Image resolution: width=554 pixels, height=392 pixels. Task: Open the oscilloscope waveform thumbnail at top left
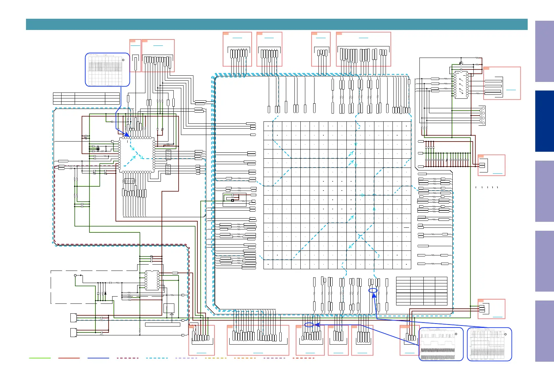108,70
